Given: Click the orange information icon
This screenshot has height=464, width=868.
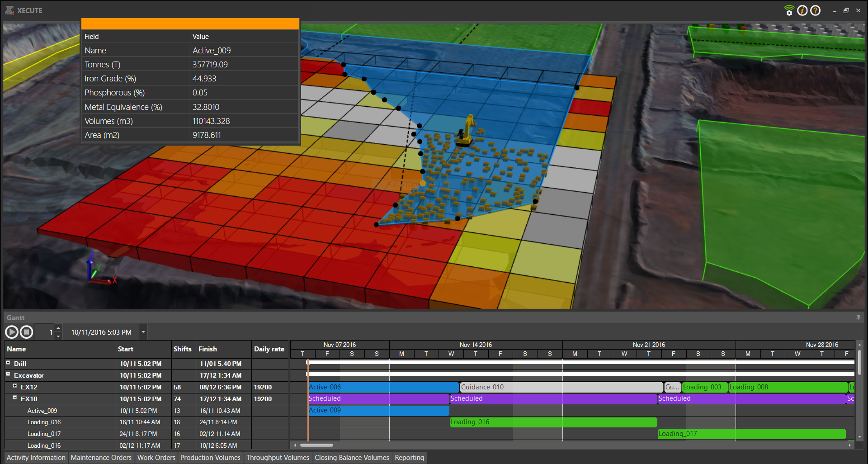Looking at the screenshot, I should pos(802,10).
